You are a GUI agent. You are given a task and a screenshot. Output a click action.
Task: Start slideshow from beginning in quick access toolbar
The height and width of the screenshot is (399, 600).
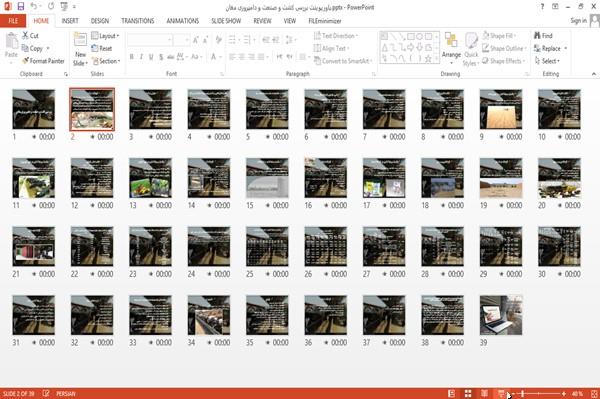pyautogui.click(x=64, y=7)
